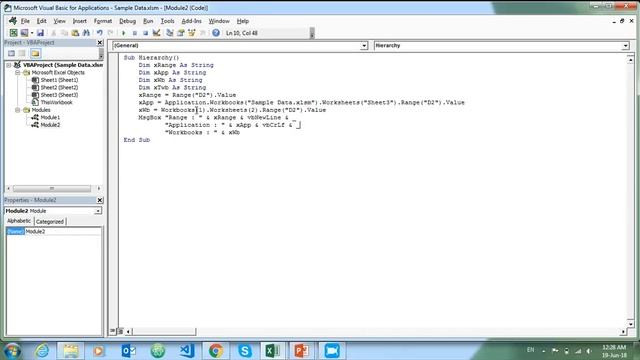Open Properties Window via toolbar icon
The width and height of the screenshot is (640, 360).
point(180,33)
